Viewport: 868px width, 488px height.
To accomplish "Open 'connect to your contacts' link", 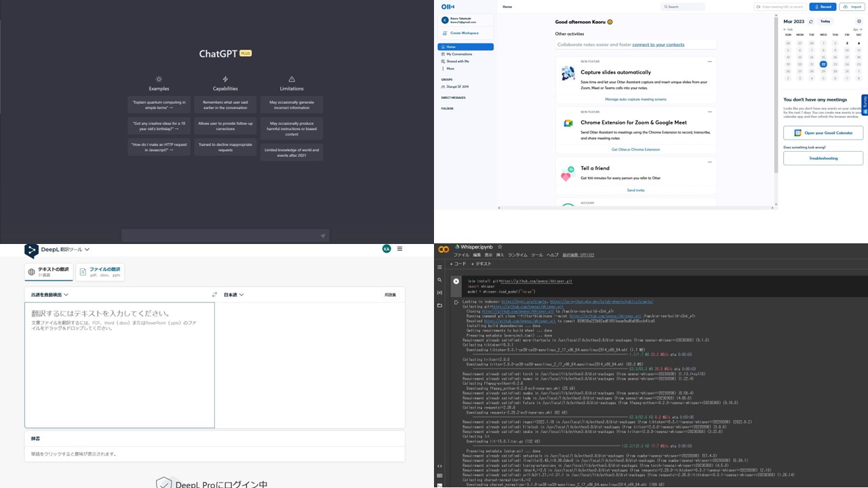I will (x=658, y=45).
